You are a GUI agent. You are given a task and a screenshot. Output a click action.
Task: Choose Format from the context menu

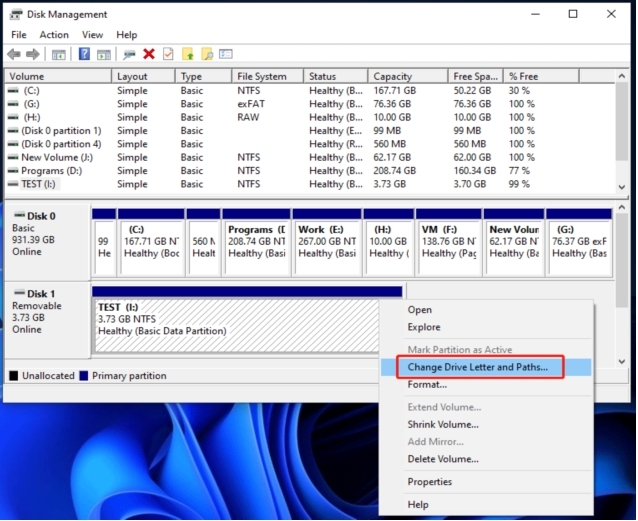coord(427,385)
